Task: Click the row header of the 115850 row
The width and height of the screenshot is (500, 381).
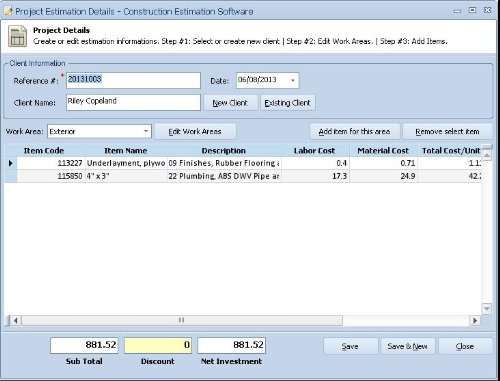Action: coord(11,176)
